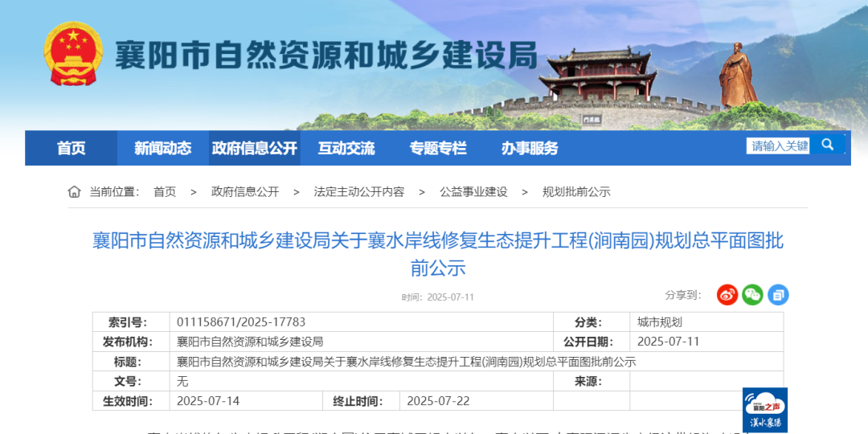The height and width of the screenshot is (434, 868).
Task: Share article to Weibo
Action: coord(727,294)
